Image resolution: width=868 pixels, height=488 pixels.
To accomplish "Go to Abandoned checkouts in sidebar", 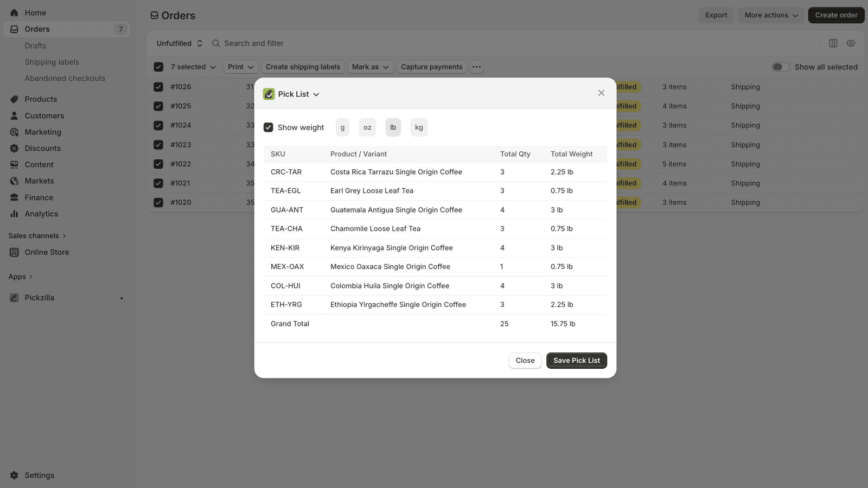I will 65,78.
